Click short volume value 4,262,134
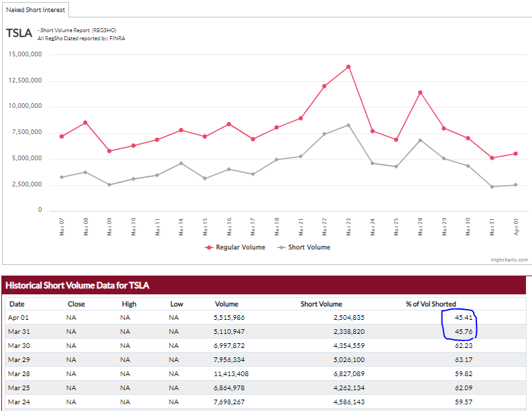This screenshot has width=532, height=411. click(x=349, y=388)
